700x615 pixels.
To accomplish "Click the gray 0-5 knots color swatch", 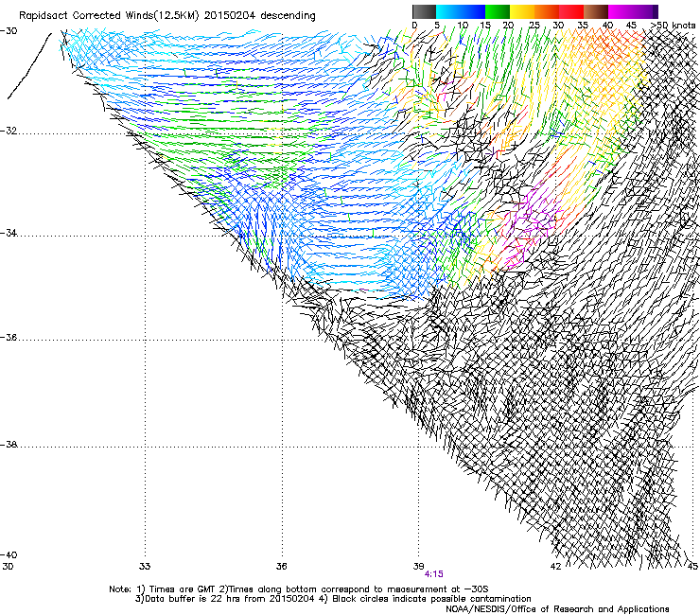I will (x=424, y=11).
